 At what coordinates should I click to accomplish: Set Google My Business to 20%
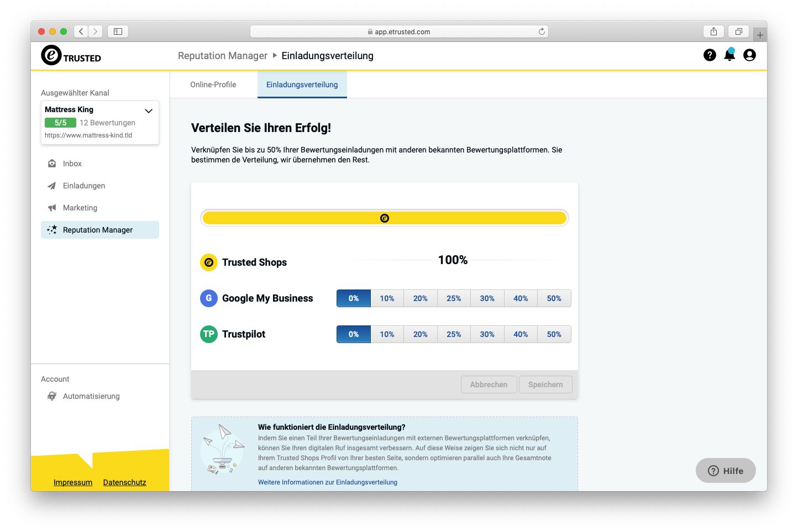421,298
